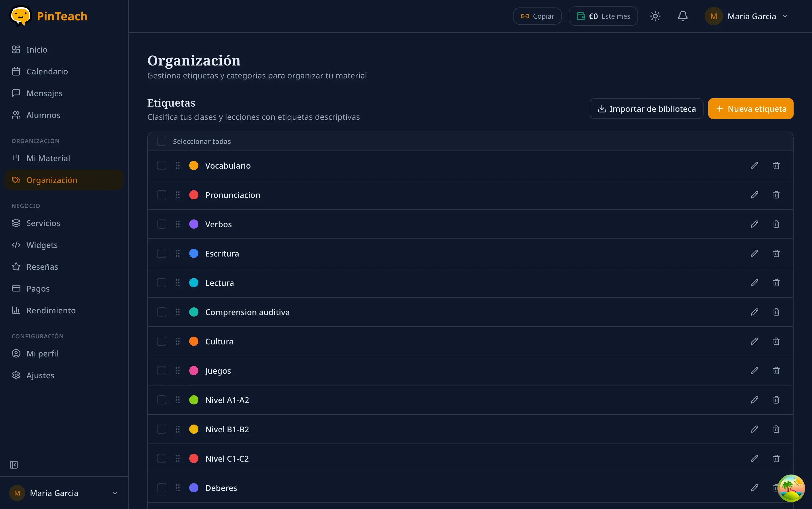812x509 pixels.
Task: Toggle light theme with the sun icon
Action: (655, 16)
